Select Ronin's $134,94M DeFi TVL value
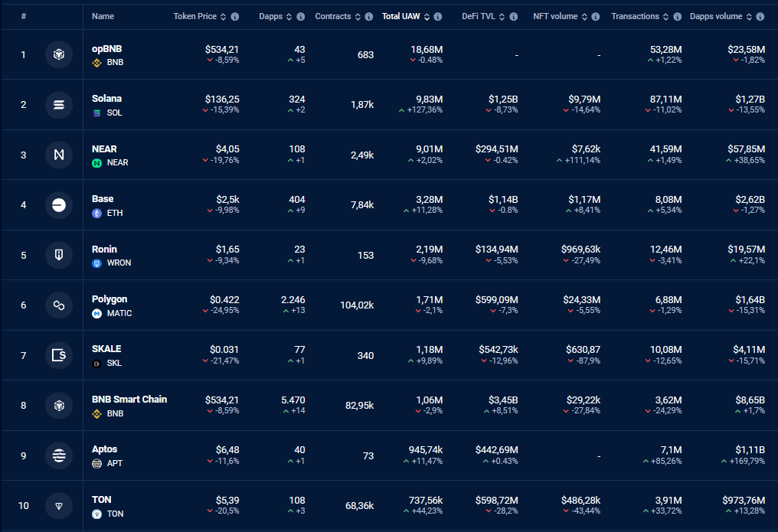778x532 pixels. pyautogui.click(x=497, y=250)
